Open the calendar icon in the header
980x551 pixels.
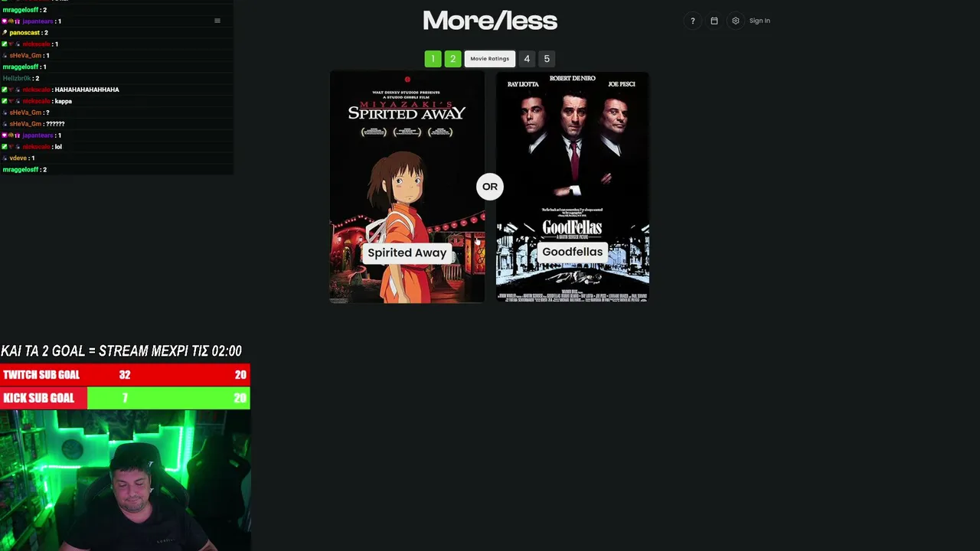pos(714,21)
